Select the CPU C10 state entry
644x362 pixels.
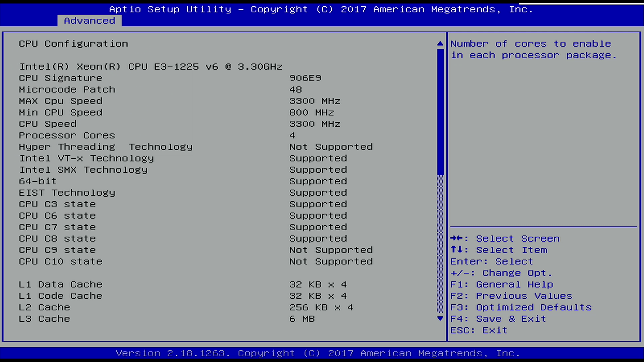point(60,261)
